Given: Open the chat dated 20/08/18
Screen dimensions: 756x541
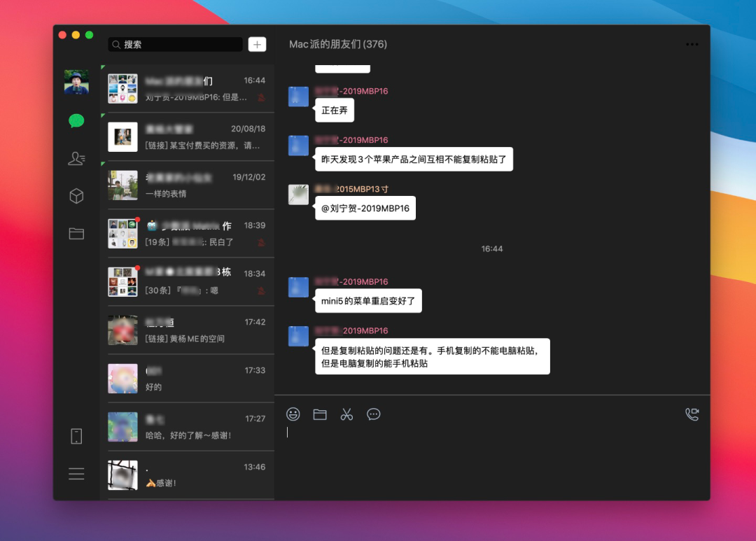Looking at the screenshot, I should (188, 137).
